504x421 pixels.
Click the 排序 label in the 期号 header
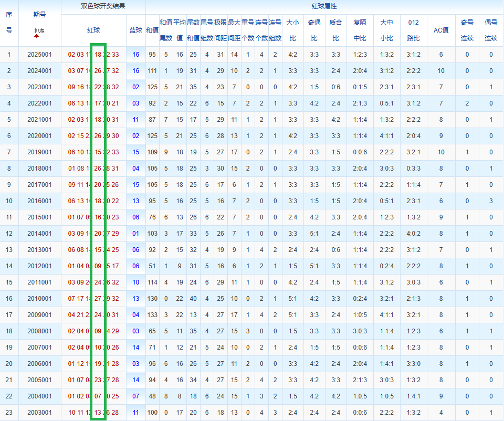(39, 31)
